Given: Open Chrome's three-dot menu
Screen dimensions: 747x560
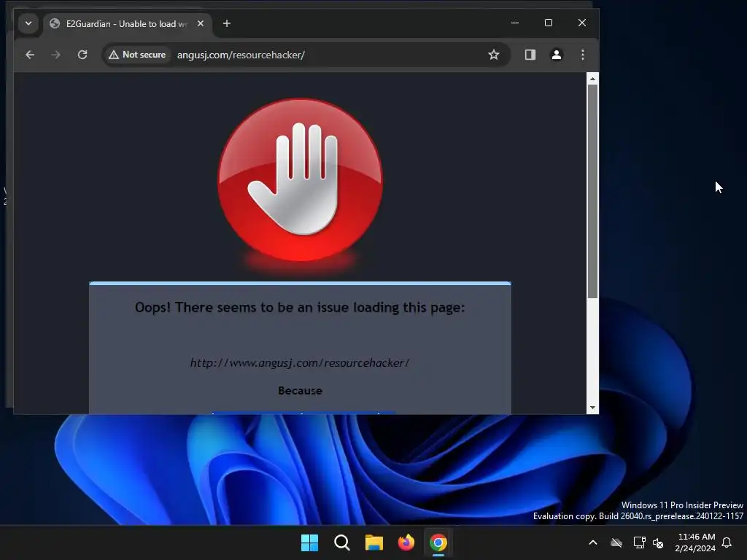Looking at the screenshot, I should coord(583,55).
